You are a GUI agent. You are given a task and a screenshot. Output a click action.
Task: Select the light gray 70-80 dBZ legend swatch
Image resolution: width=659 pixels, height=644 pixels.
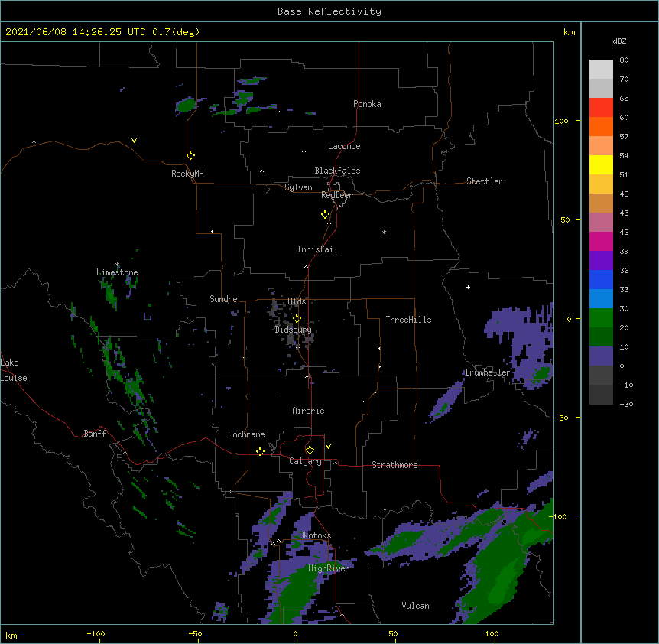point(601,70)
